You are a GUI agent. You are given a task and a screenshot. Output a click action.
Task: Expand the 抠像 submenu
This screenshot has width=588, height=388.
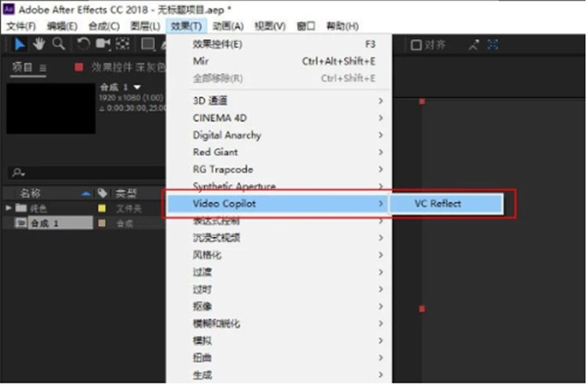(279, 307)
